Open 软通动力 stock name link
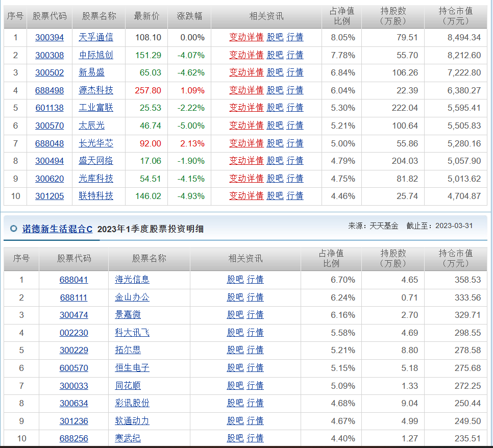 click(x=132, y=421)
